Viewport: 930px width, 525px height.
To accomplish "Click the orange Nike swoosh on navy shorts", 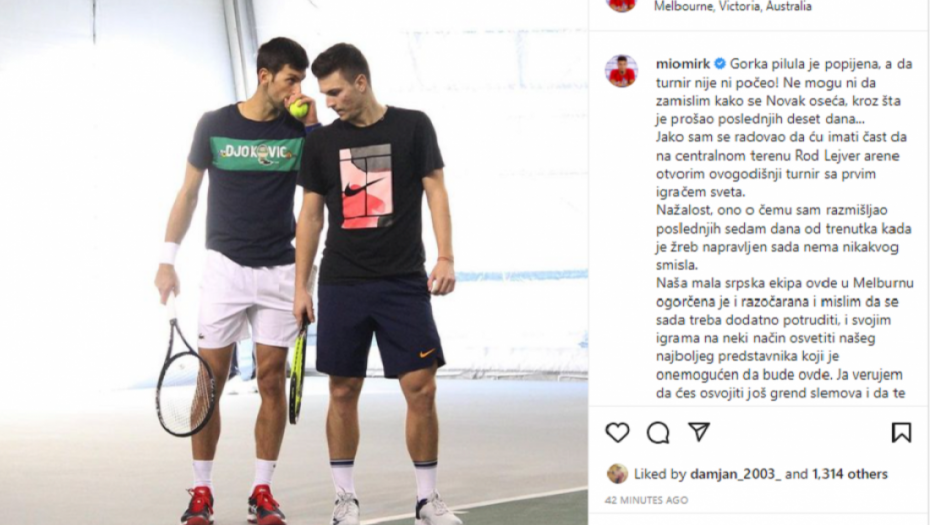I will coord(426,354).
